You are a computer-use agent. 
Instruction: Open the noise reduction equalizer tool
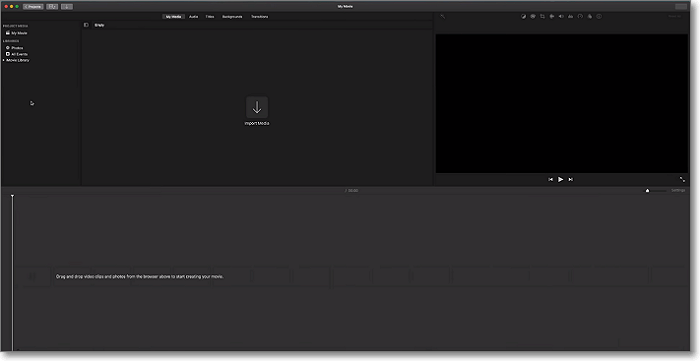(x=571, y=17)
